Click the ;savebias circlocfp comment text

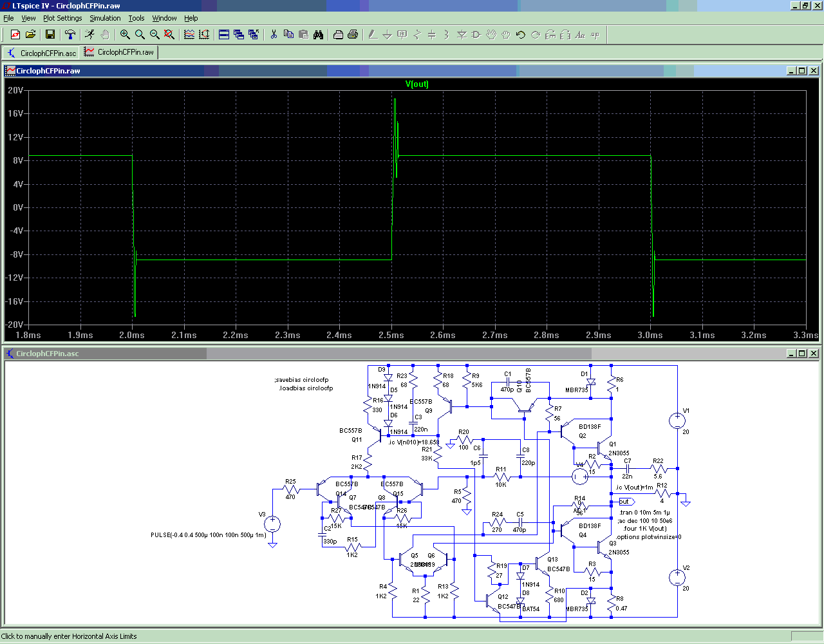(x=302, y=380)
